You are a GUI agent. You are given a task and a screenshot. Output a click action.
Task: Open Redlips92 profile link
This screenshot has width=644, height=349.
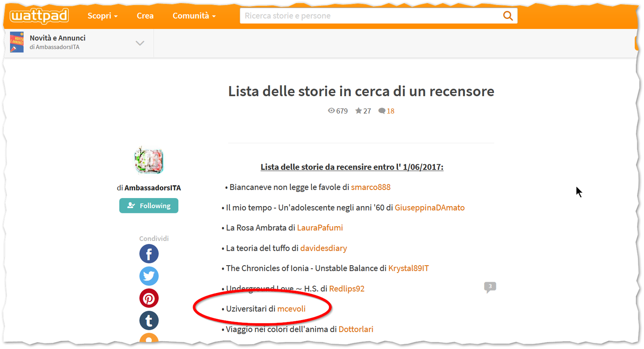(347, 289)
